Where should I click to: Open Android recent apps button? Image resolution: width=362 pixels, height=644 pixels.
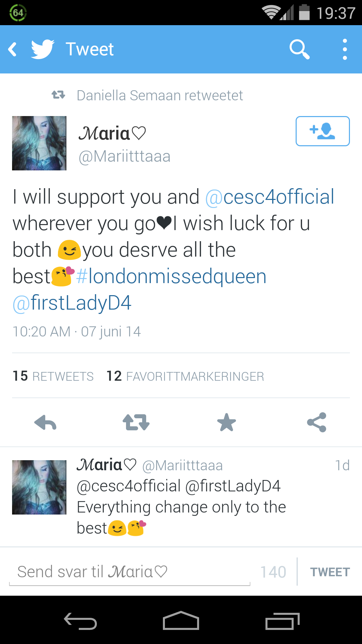pyautogui.click(x=282, y=621)
